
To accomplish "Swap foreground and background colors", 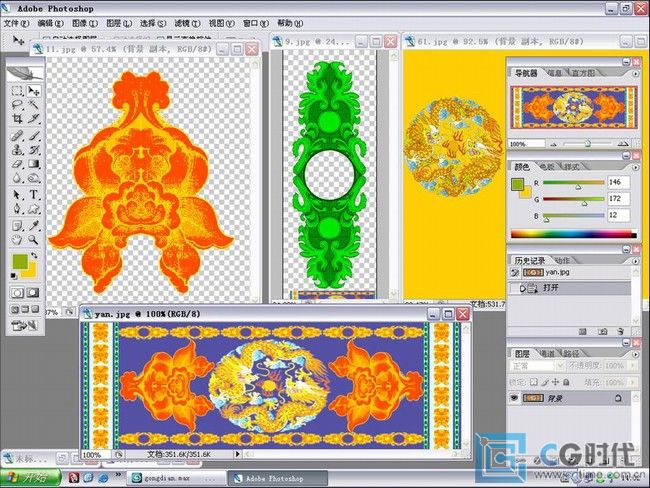I will 34,255.
